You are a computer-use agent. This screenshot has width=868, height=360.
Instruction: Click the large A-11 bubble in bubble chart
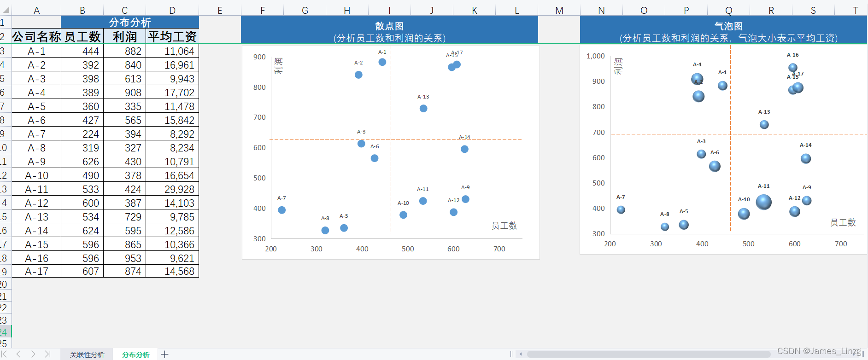(x=764, y=202)
